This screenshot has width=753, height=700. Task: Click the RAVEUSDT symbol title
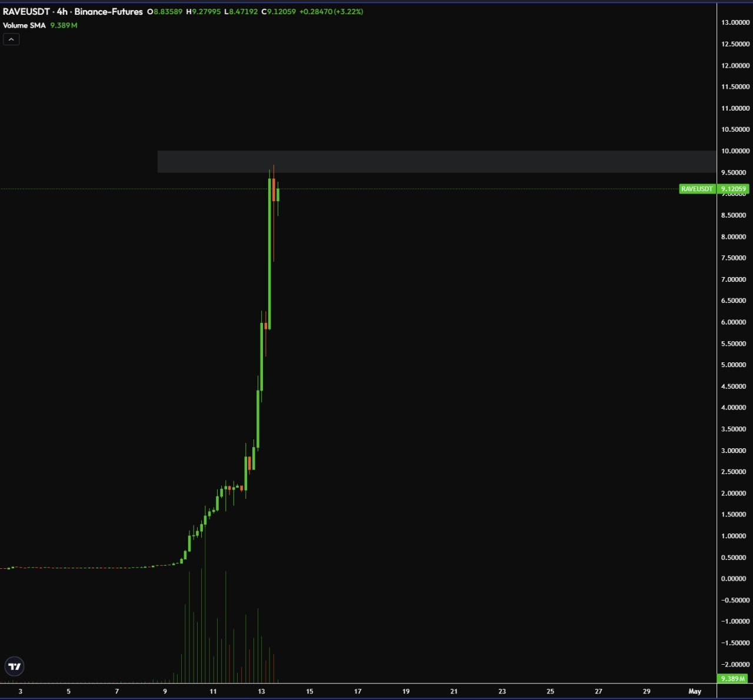coord(26,12)
